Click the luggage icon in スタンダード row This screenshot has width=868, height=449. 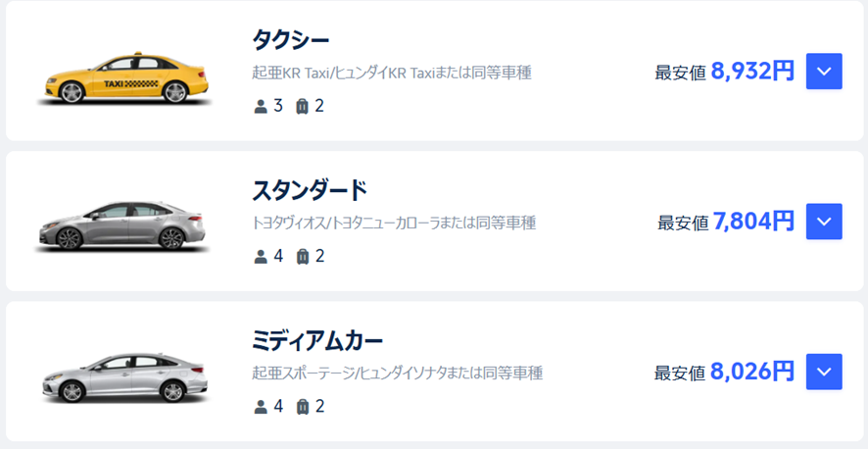pos(302,256)
